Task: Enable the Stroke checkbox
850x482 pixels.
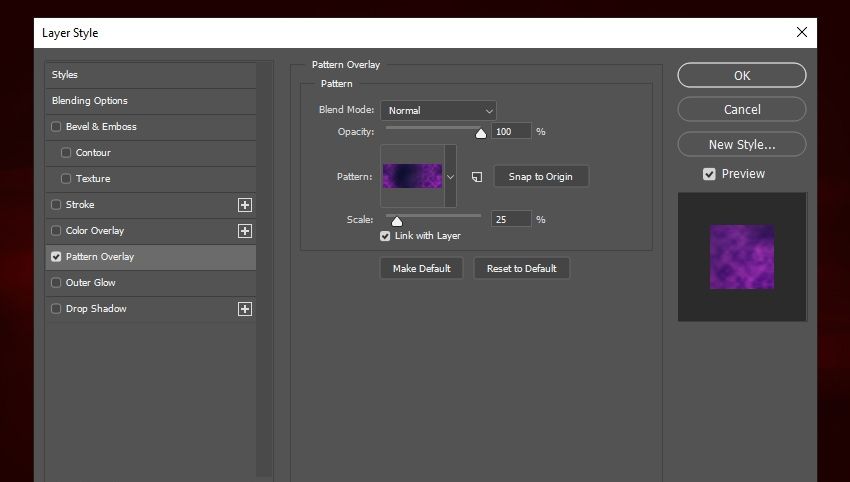Action: (x=56, y=204)
